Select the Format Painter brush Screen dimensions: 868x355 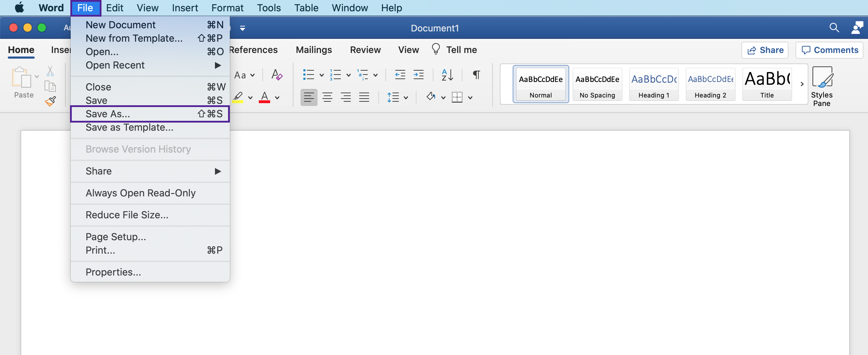click(51, 101)
